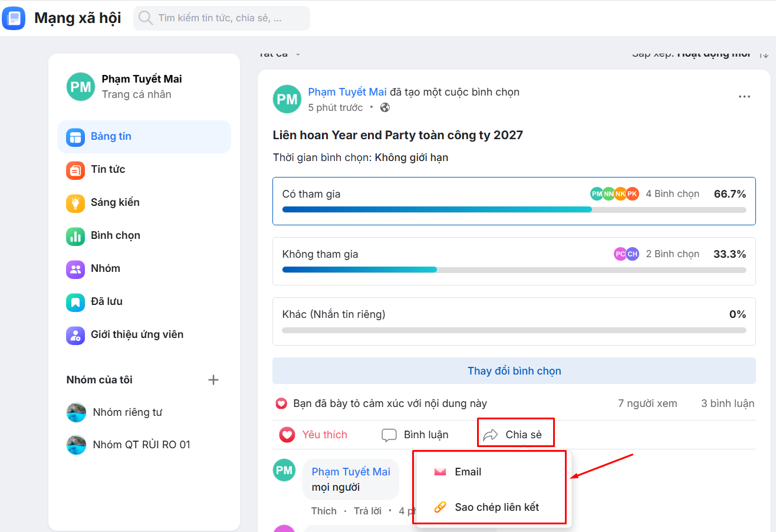
Task: Select the Không tham gia poll option
Action: tap(514, 261)
